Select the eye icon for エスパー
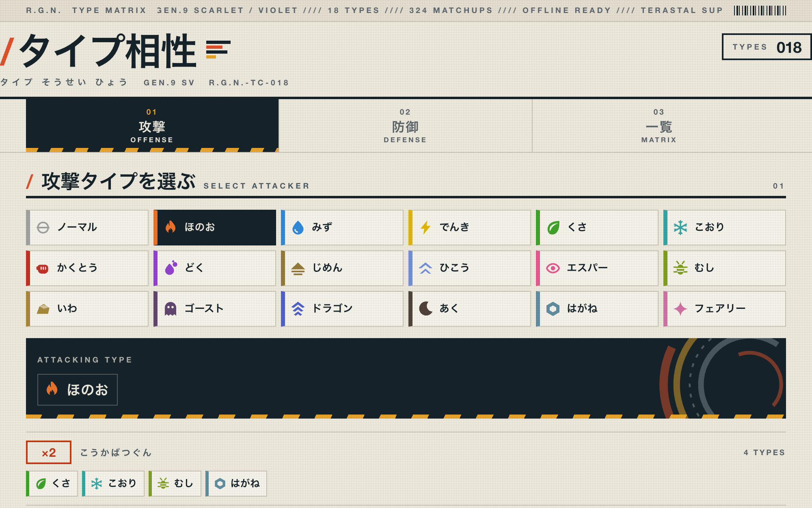 (x=553, y=268)
